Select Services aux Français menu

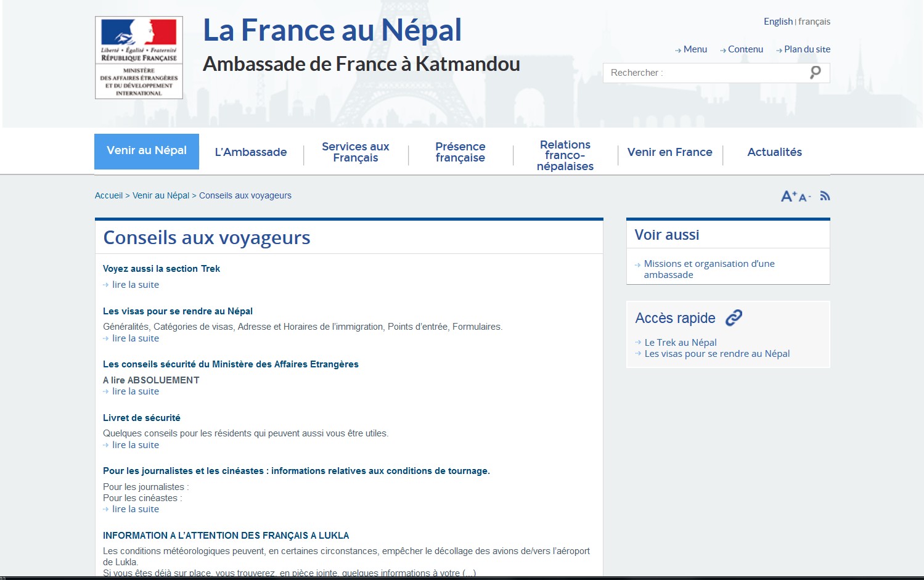[356, 152]
